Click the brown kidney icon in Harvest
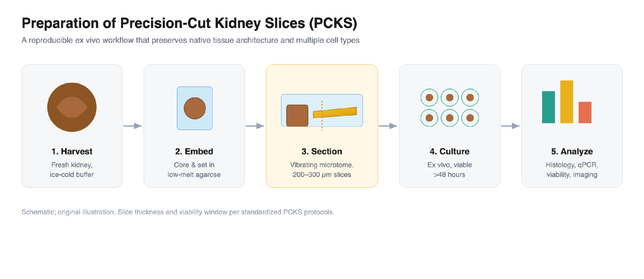Screen dimensions: 644x279 (72, 107)
